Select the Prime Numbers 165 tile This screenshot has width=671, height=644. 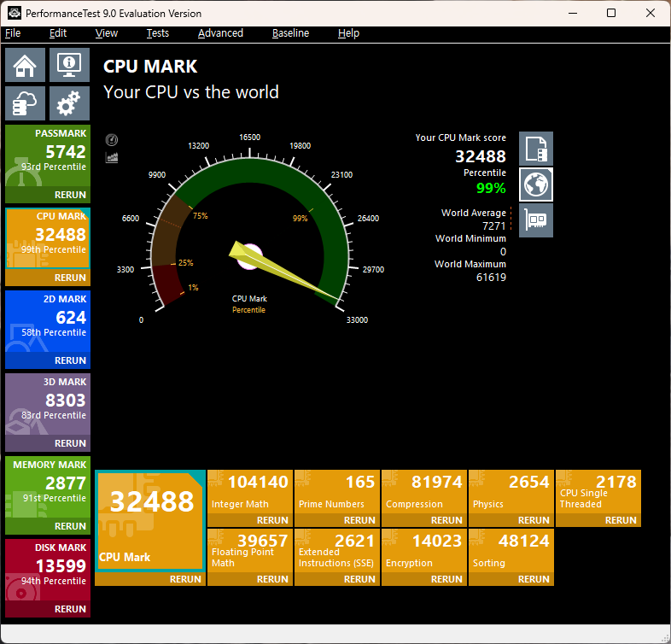click(x=337, y=492)
